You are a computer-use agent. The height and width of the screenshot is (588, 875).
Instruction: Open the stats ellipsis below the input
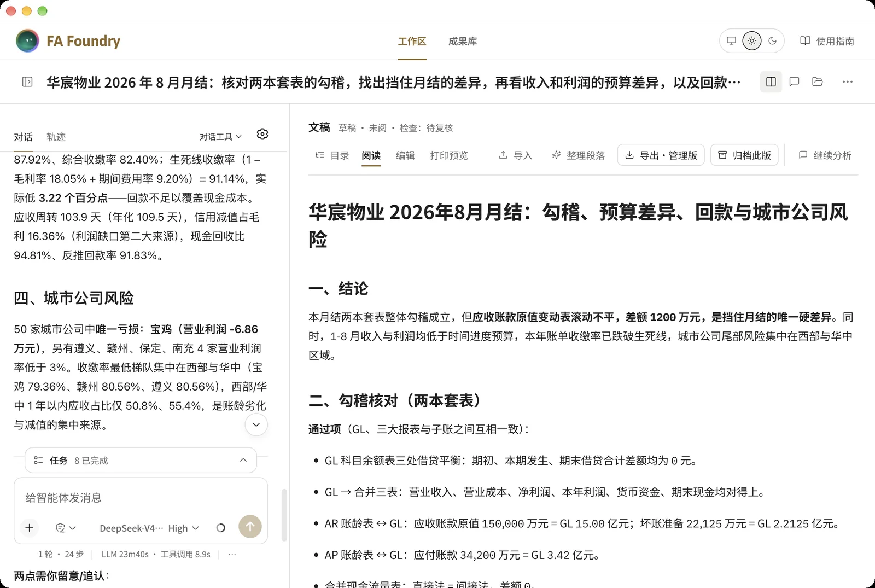pos(232,554)
